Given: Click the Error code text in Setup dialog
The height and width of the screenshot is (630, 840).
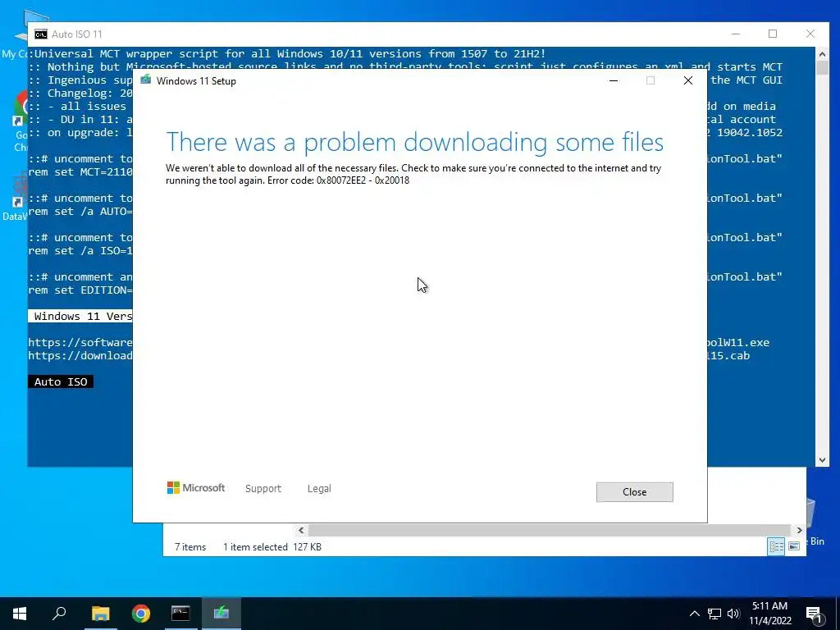Looking at the screenshot, I should [x=338, y=180].
